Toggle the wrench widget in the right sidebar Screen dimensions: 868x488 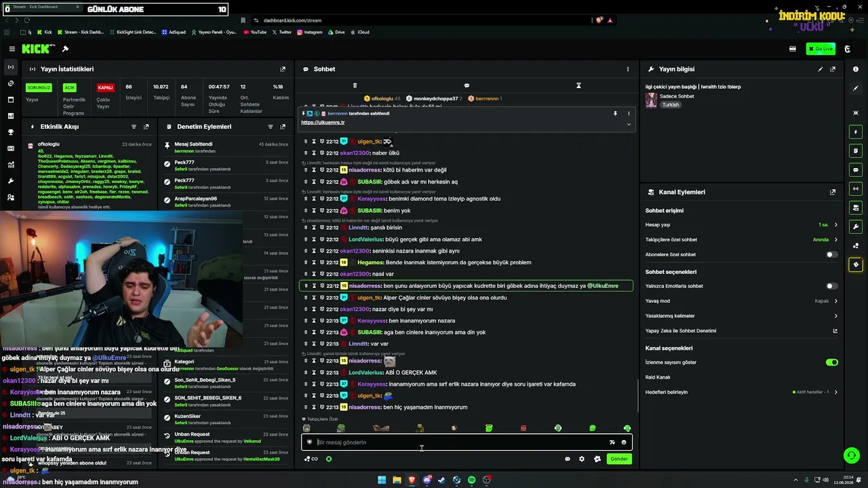[856, 226]
